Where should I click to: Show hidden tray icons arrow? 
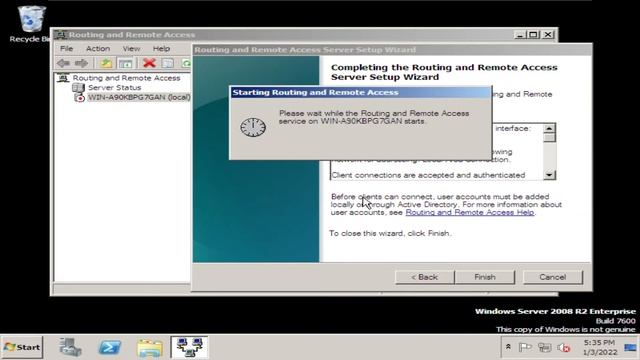coord(508,347)
